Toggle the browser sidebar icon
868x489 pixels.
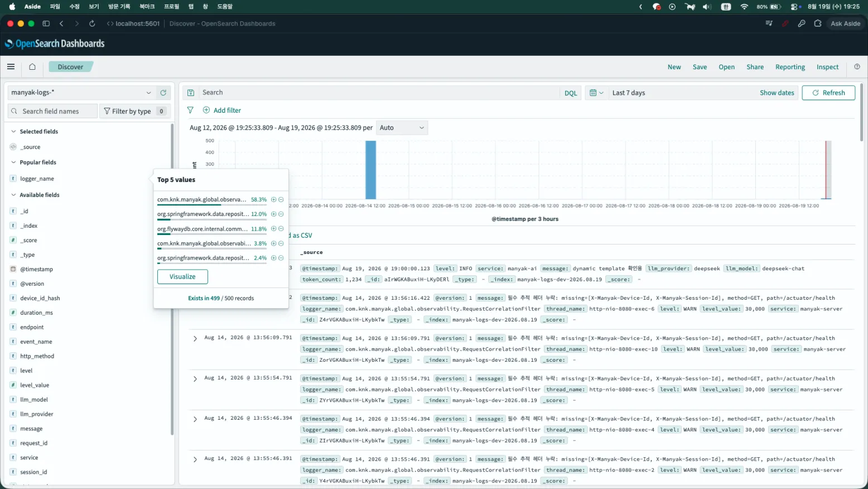click(46, 23)
